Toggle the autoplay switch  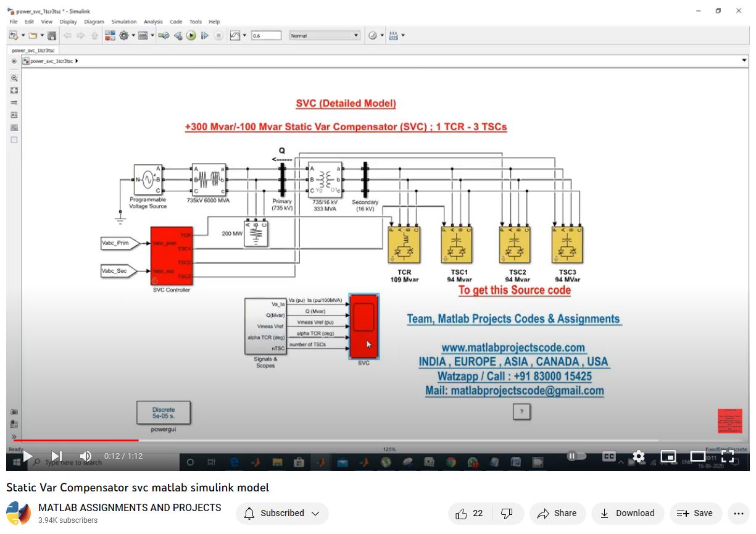click(576, 456)
